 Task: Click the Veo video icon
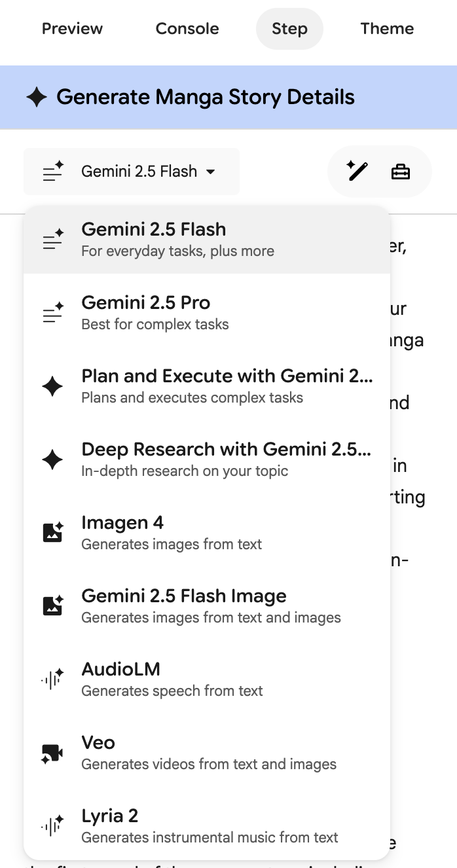point(52,753)
